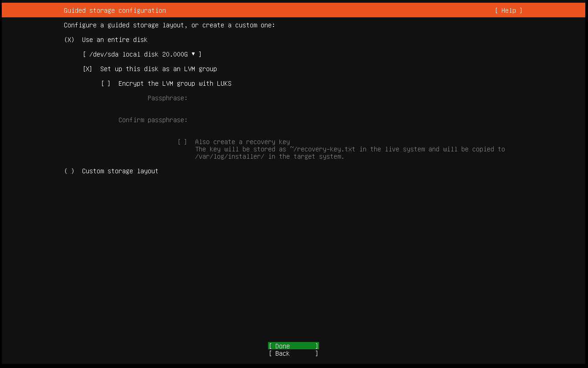This screenshot has width=588, height=368.
Task: Focus the Confirm passphrase input field
Action: (273, 120)
